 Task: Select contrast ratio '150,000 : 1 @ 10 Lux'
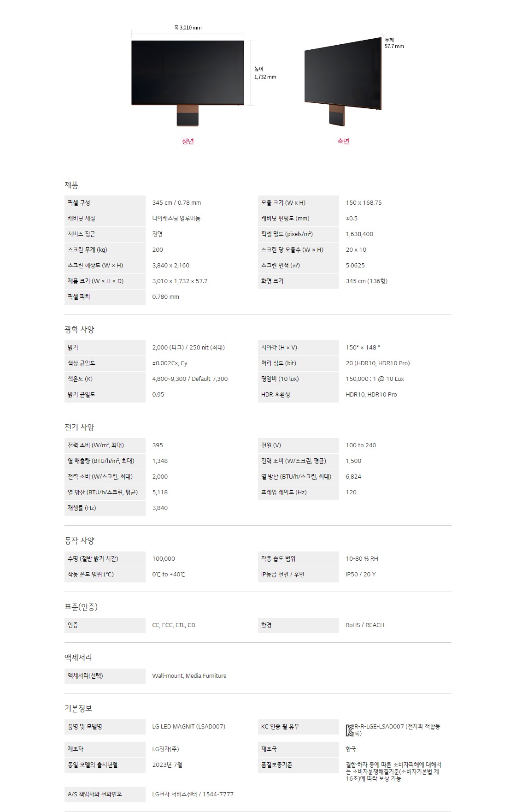(375, 379)
